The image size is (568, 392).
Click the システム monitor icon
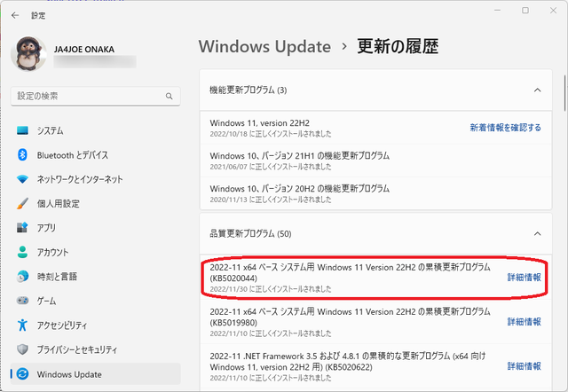(22, 130)
